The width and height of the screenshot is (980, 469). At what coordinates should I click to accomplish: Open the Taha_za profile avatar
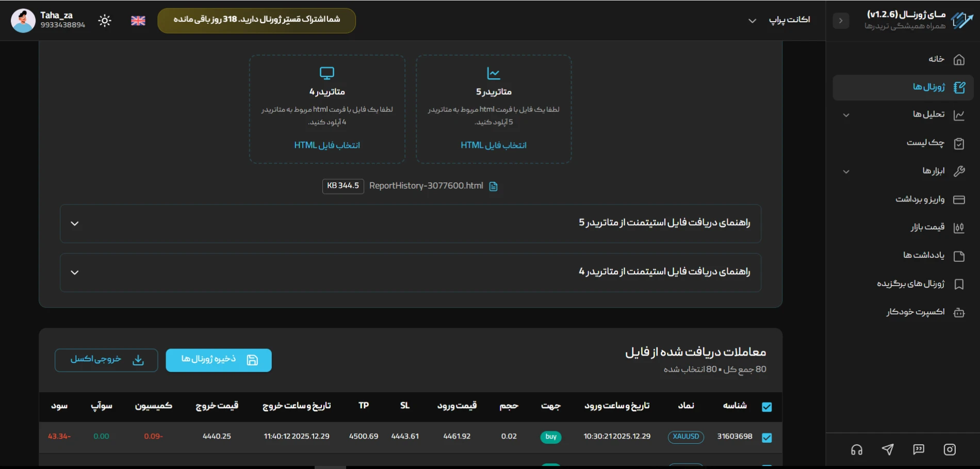[23, 21]
